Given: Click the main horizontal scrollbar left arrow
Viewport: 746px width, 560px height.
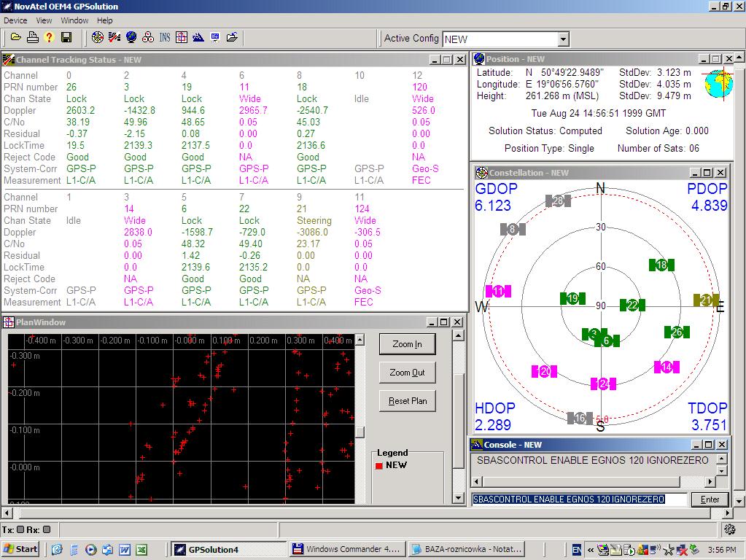Looking at the screenshot, I should 7,513.
